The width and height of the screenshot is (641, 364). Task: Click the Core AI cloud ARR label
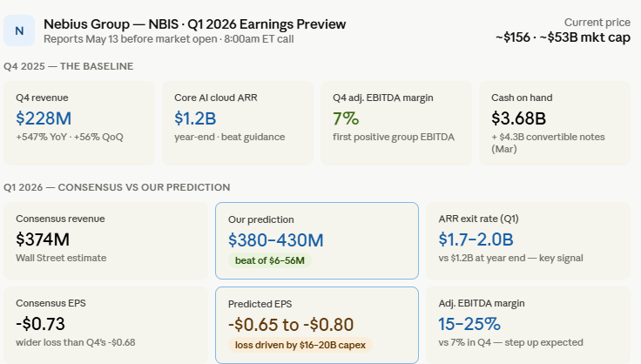point(216,98)
